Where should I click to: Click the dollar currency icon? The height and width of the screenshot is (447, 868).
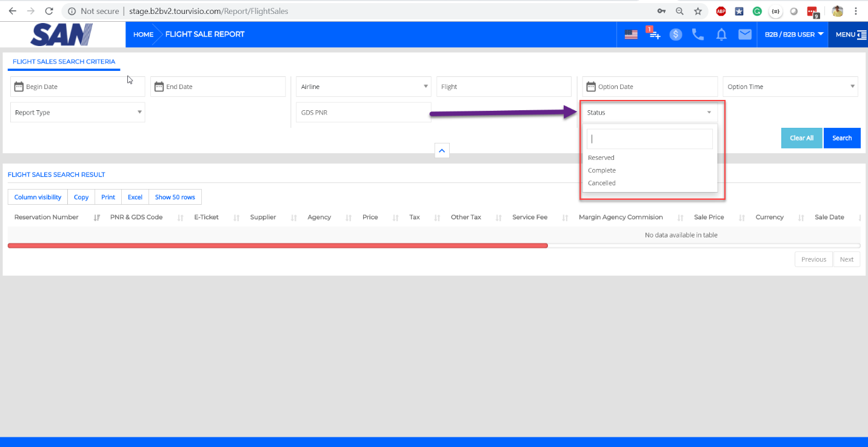point(676,35)
